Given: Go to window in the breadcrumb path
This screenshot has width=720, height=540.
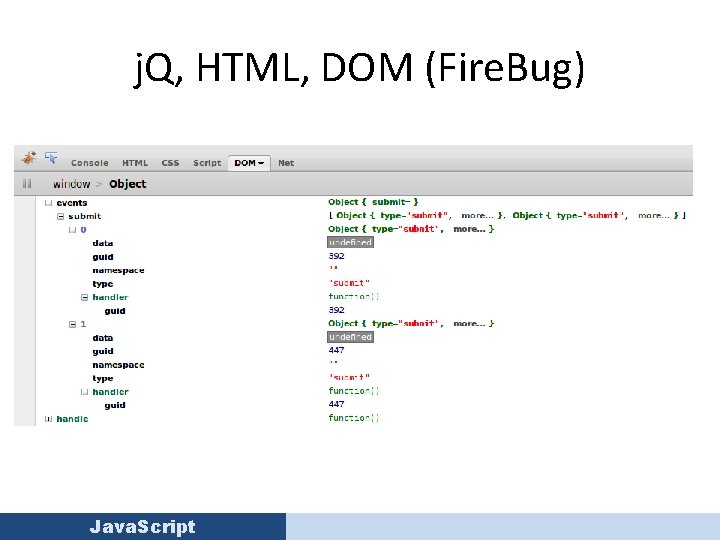Looking at the screenshot, I should pos(71,184).
